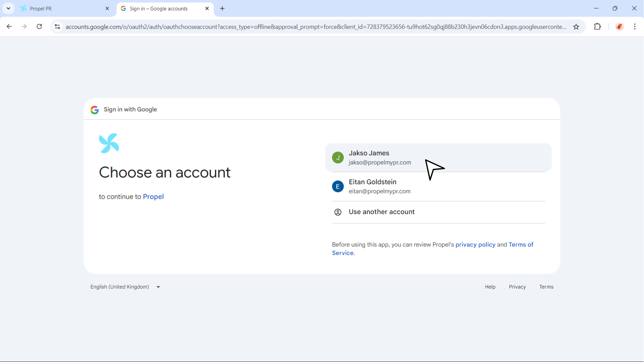The image size is (644, 362).
Task: Select Use another account option
Action: (x=438, y=212)
